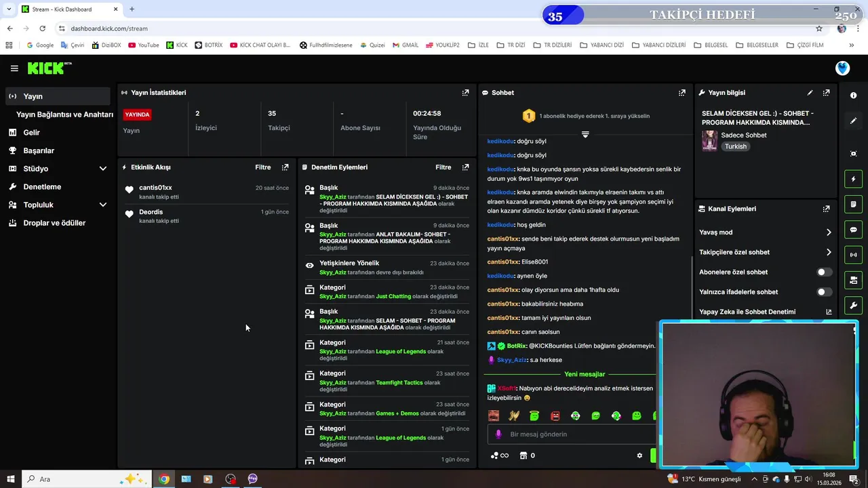Pop out the Sohbet chat panel
868x488 pixels.
coord(682,92)
